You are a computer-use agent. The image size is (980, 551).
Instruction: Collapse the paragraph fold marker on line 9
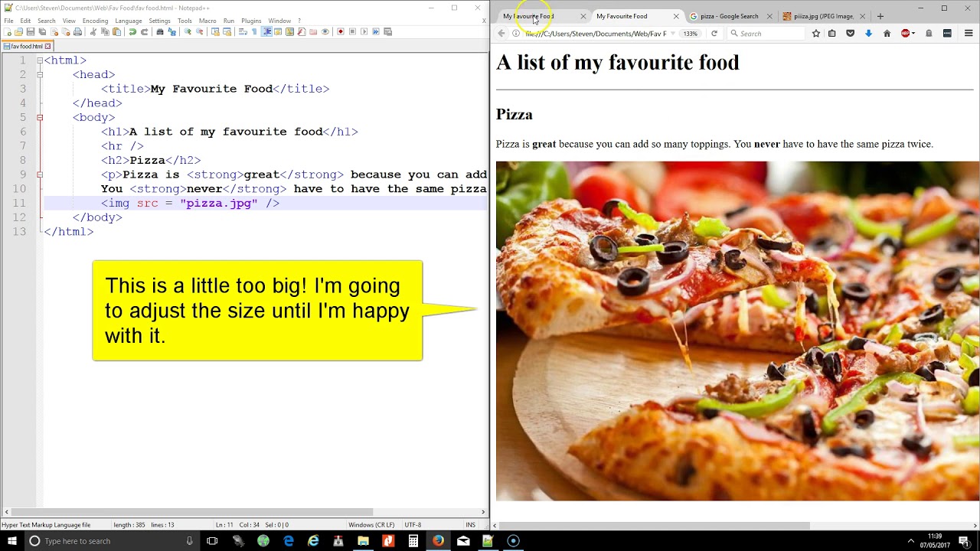point(40,174)
